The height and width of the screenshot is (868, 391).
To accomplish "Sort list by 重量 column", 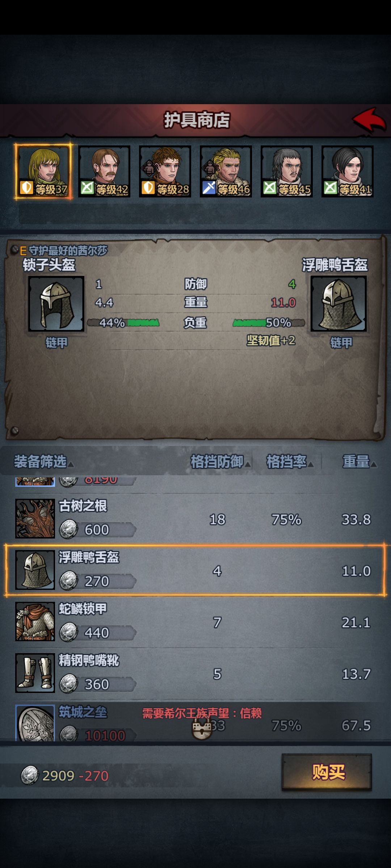I will point(360,462).
